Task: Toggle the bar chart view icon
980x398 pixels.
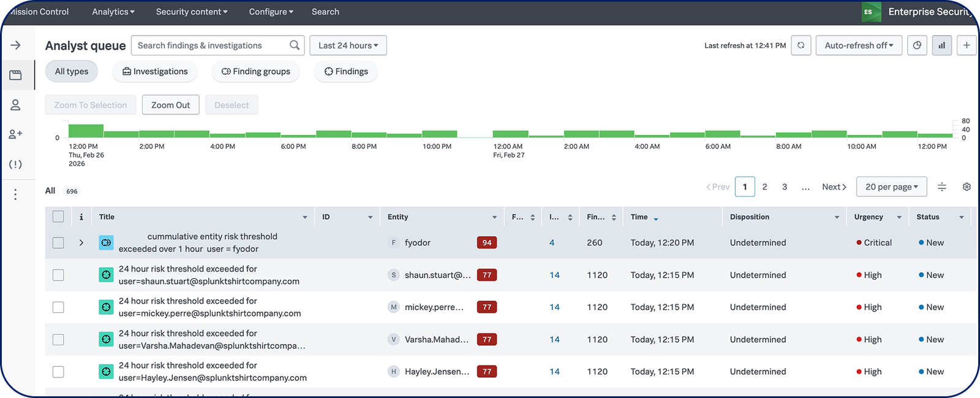Action: 941,45
